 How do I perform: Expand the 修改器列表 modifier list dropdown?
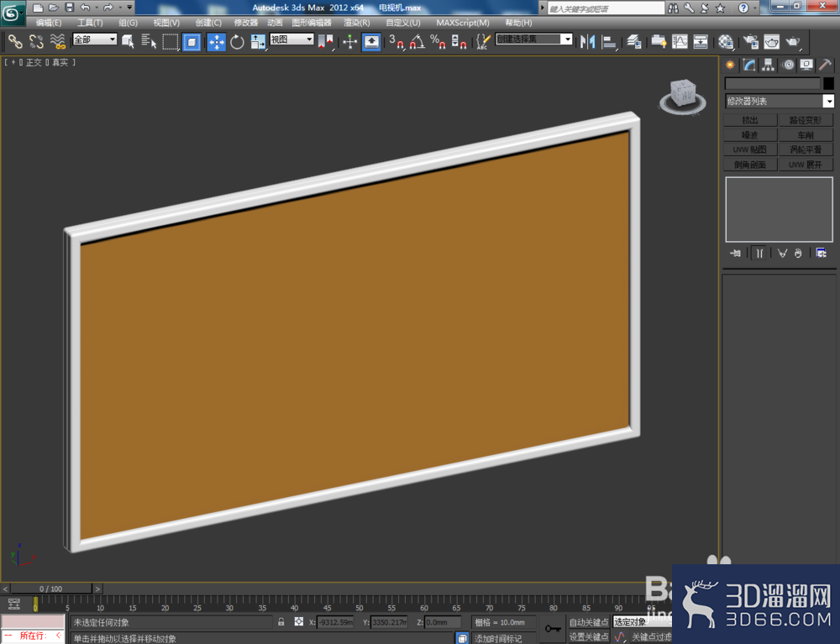click(x=780, y=102)
